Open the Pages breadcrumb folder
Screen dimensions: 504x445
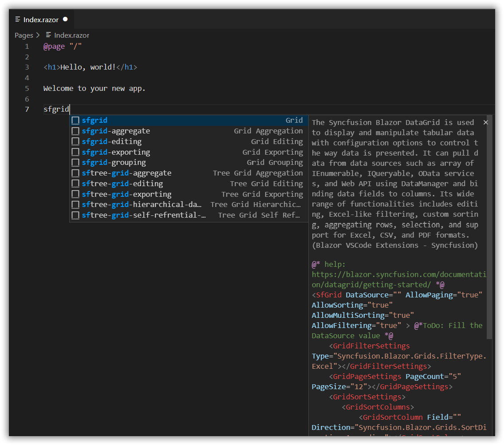[24, 35]
